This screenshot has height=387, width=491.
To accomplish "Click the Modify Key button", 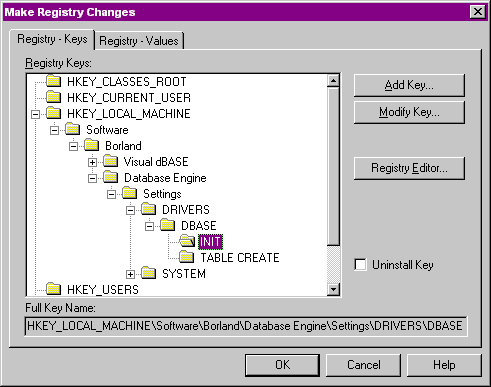I will [x=409, y=112].
